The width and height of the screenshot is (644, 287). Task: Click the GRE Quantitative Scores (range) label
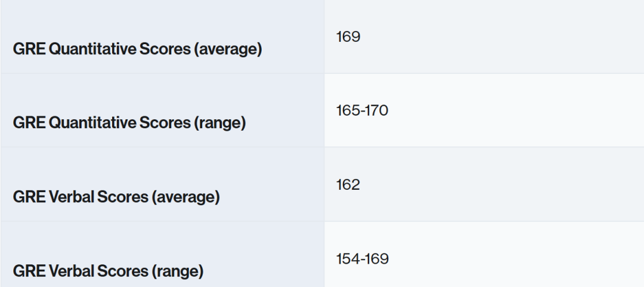tap(129, 123)
